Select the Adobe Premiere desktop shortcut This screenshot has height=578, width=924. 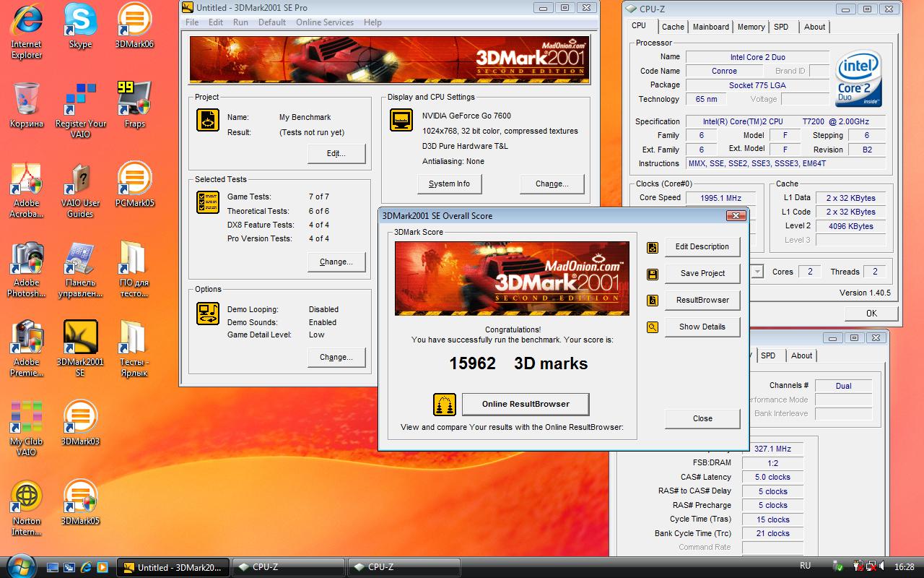[27, 349]
